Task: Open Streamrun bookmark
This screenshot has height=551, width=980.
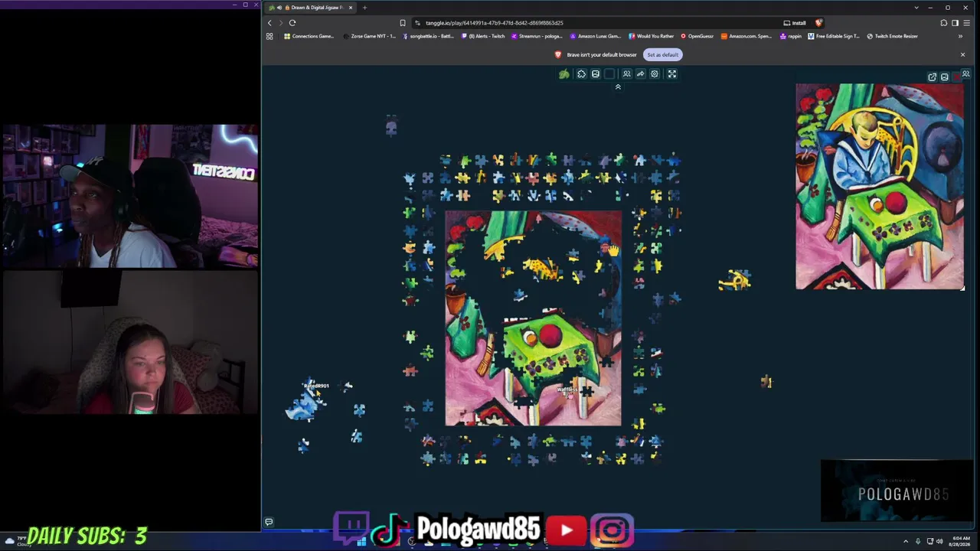Action: pos(537,36)
